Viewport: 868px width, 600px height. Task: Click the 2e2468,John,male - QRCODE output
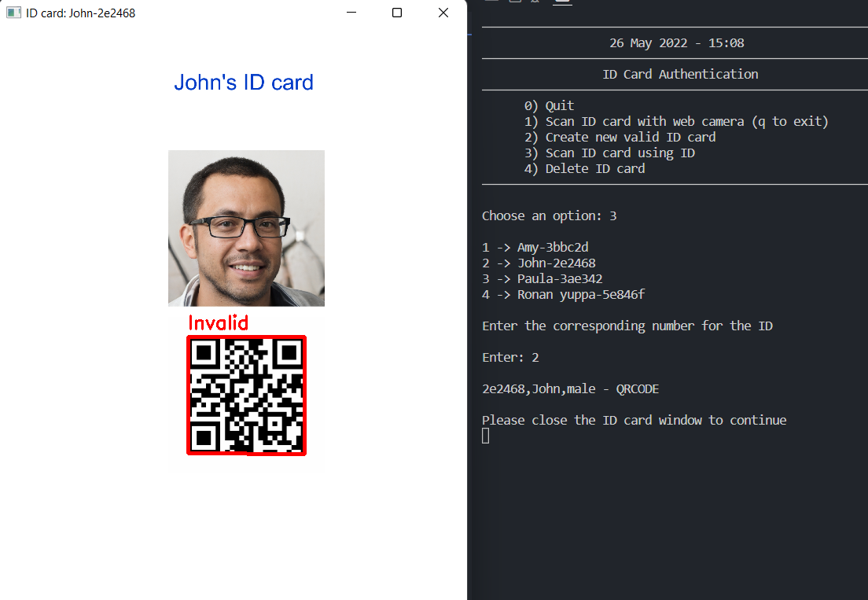(571, 389)
